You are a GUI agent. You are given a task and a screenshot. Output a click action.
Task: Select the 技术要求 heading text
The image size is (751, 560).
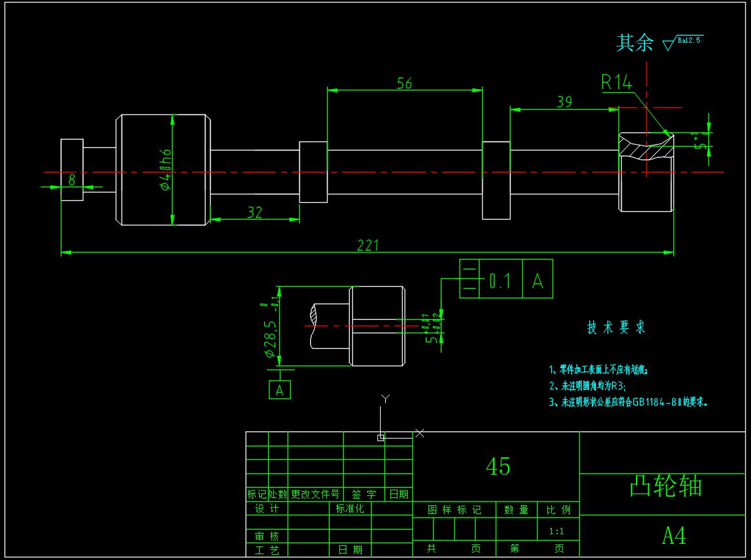click(x=615, y=327)
